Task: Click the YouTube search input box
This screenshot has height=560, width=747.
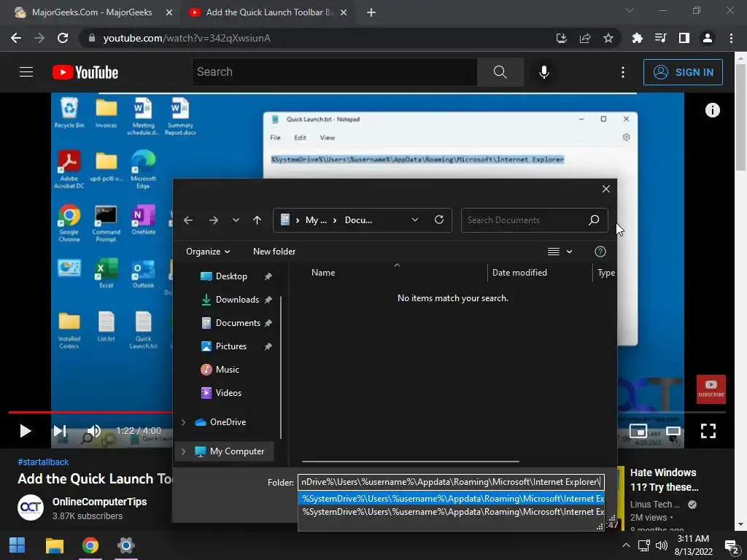Action: (x=333, y=72)
